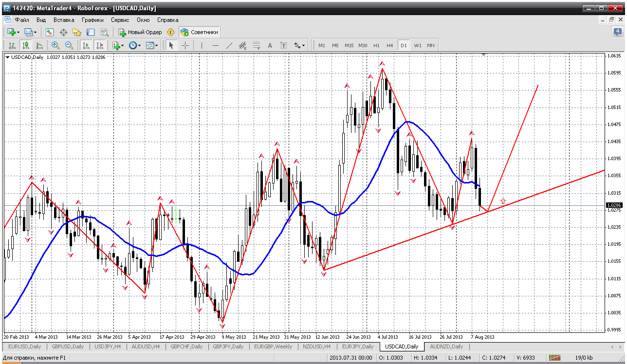Switch to the M5 timeframe
Image resolution: width=627 pixels, height=364 pixels.
[x=335, y=45]
